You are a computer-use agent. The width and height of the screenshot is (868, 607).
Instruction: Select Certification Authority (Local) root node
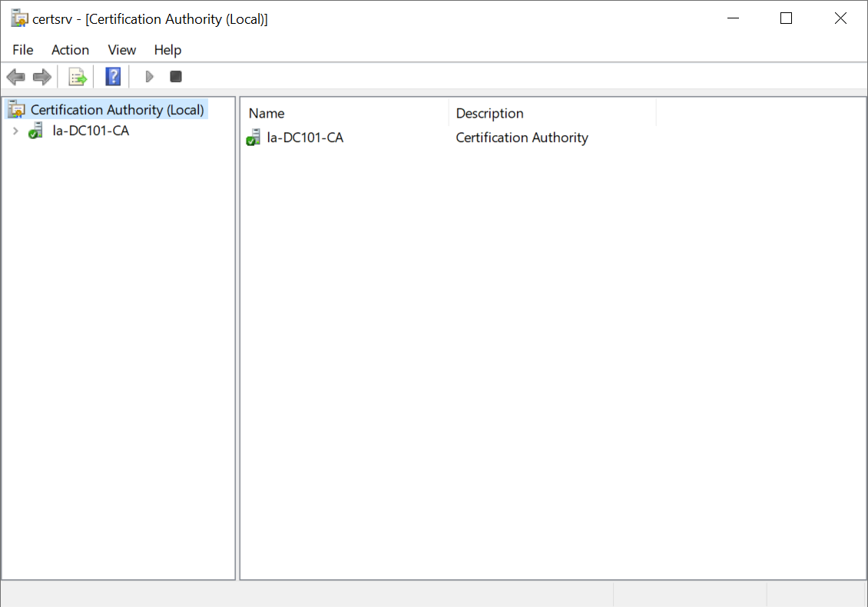(x=117, y=110)
